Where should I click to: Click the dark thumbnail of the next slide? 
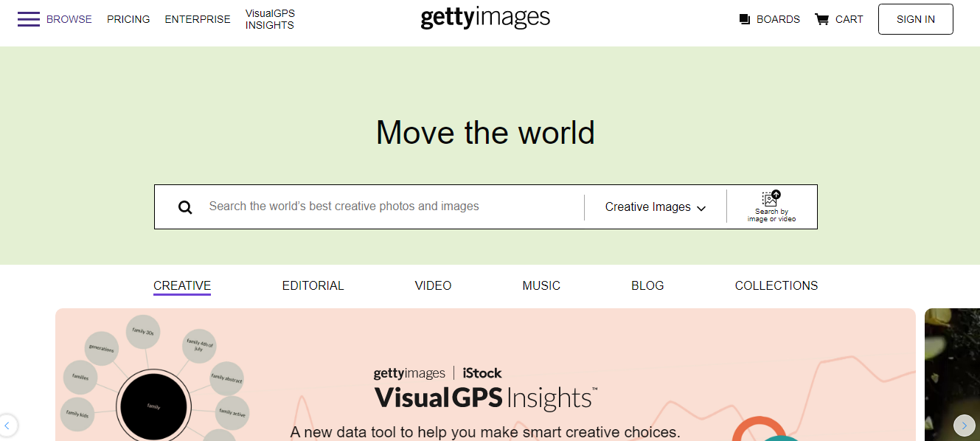point(952,375)
